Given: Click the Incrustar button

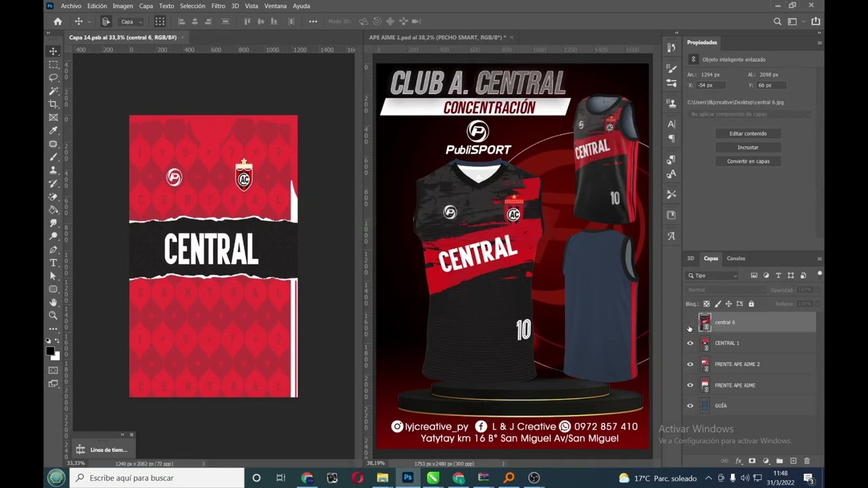Looking at the screenshot, I should [748, 147].
